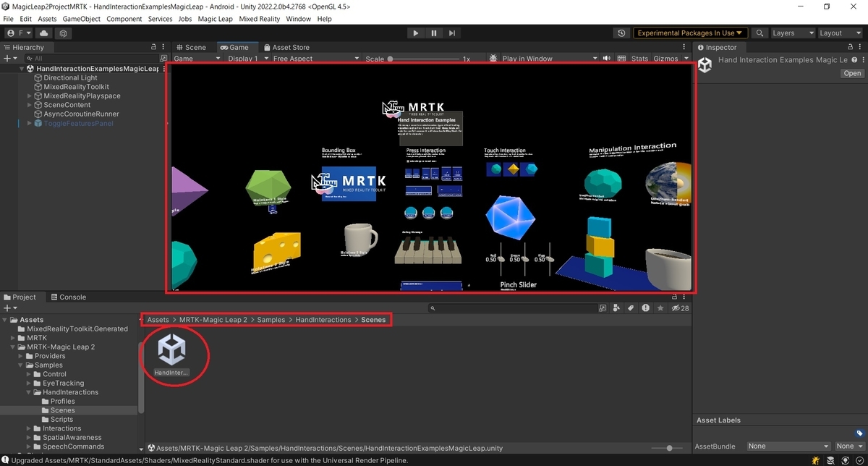Click the Pause button in the toolbar
Image resolution: width=868 pixels, height=466 pixels.
tap(434, 33)
